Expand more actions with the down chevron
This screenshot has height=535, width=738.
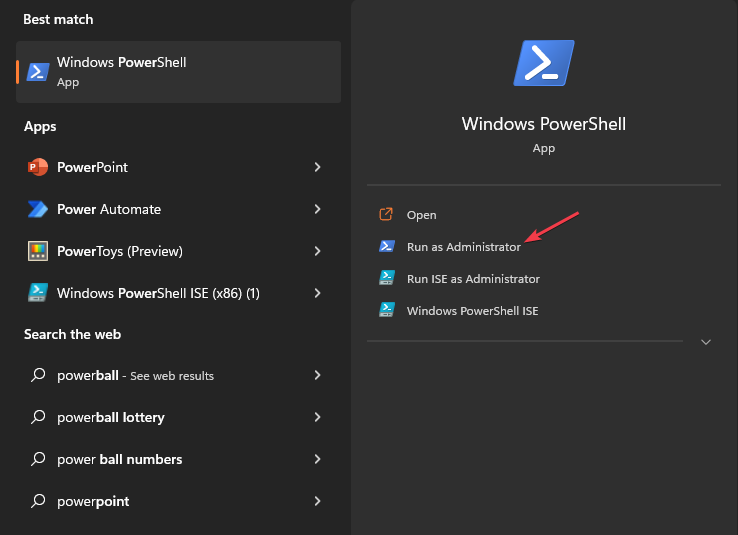pyautogui.click(x=706, y=342)
